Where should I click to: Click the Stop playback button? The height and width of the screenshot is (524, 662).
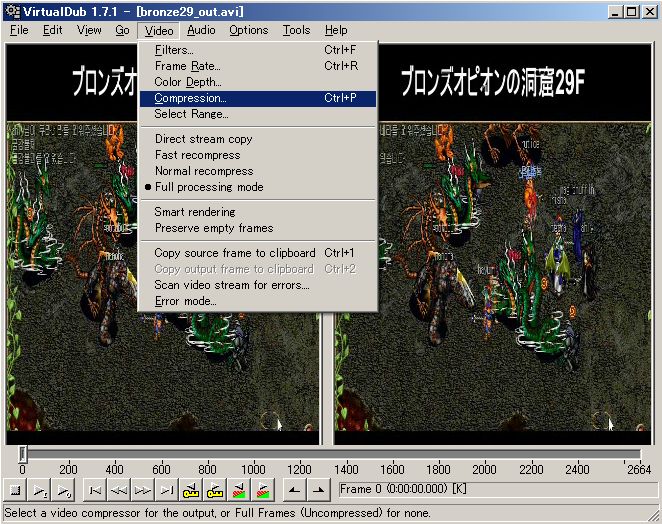pos(15,490)
